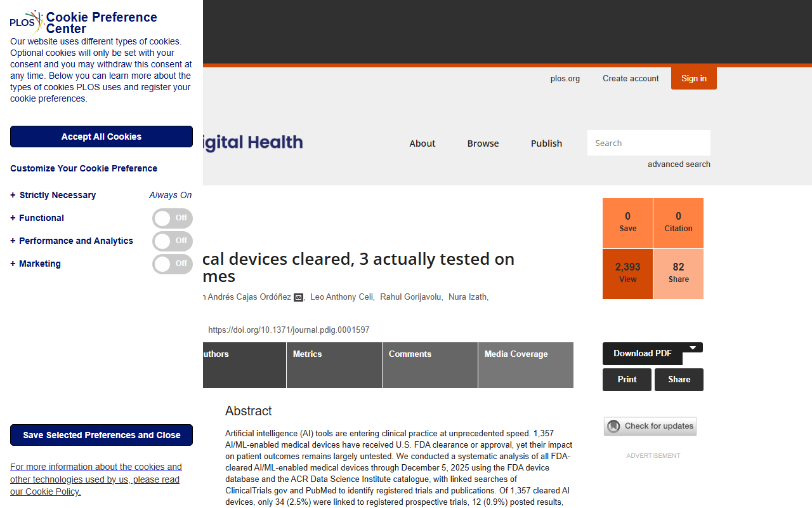Click the Always On label
The image size is (812, 508).
pyautogui.click(x=171, y=195)
